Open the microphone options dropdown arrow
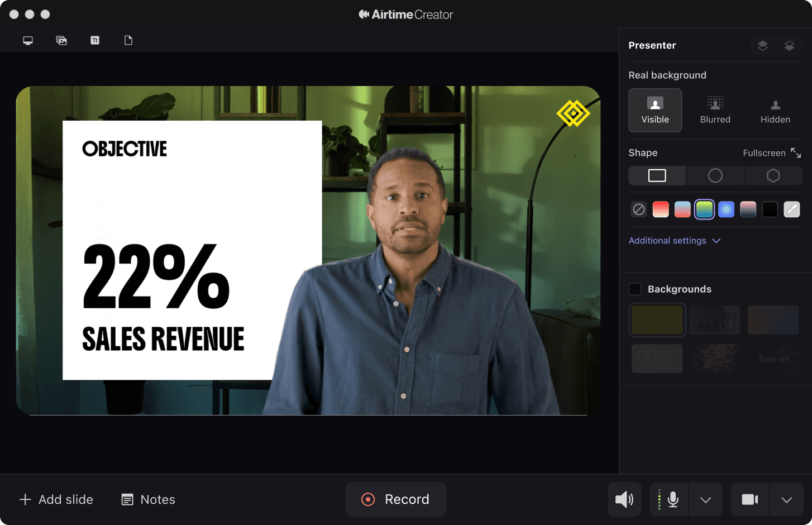Viewport: 812px width, 525px height. point(705,499)
